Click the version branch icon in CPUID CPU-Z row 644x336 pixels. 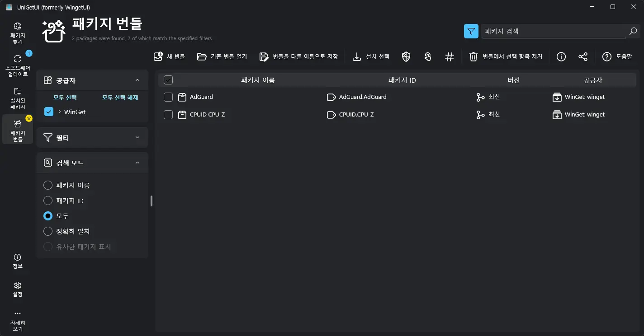pyautogui.click(x=480, y=115)
